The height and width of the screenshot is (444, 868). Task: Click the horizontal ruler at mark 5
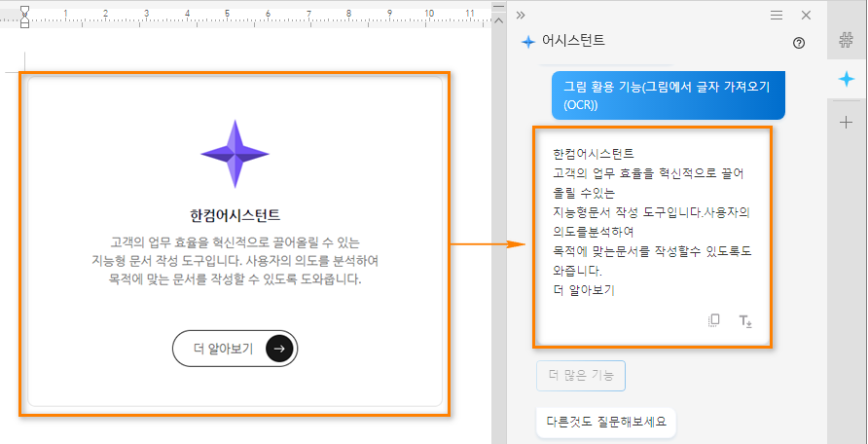click(x=227, y=13)
